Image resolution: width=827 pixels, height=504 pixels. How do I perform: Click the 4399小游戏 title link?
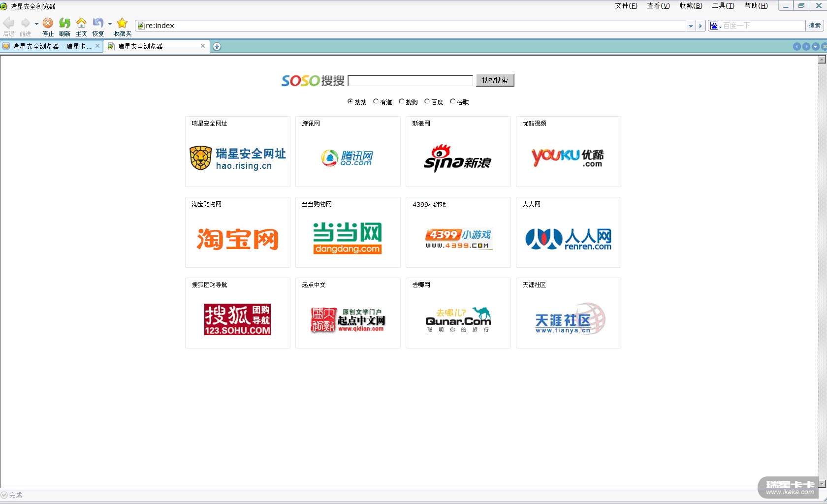(429, 204)
